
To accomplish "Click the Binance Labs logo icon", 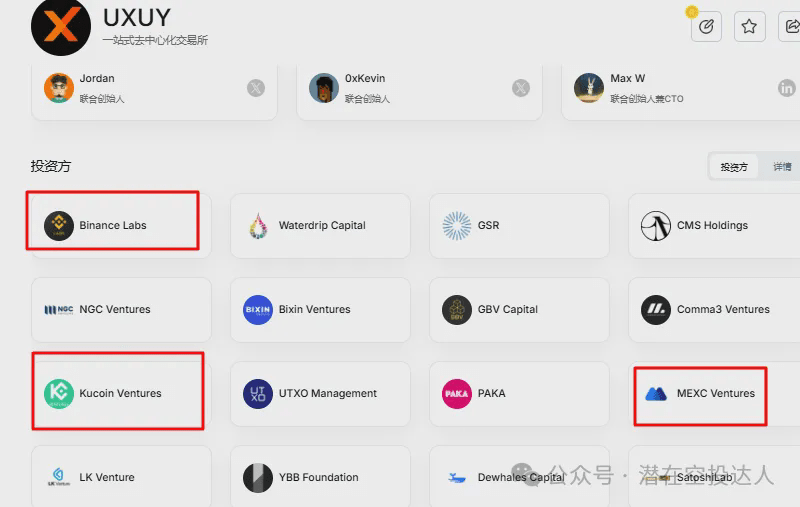I will [59, 225].
